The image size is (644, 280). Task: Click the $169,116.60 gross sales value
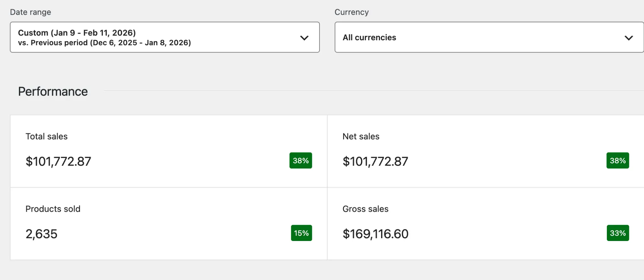click(375, 234)
